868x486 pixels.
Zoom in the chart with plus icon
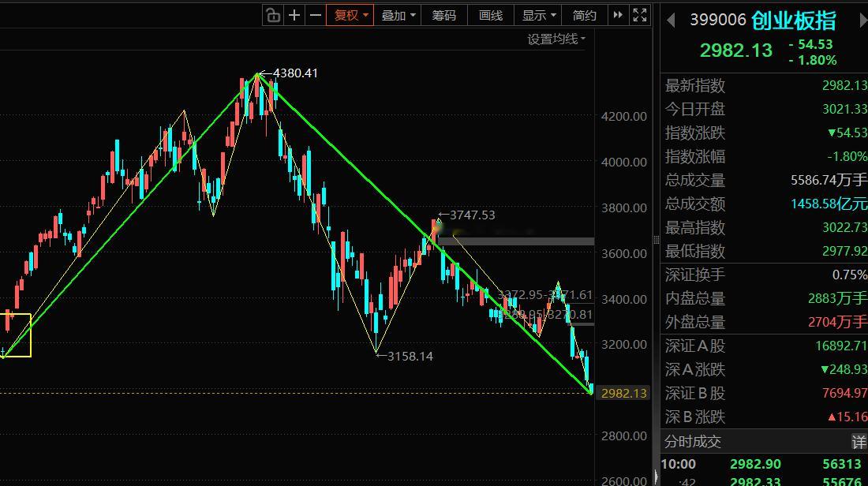(294, 15)
